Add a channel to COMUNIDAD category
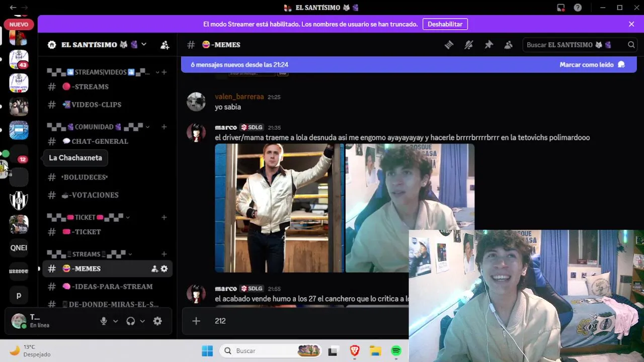Viewport: 644px width, 362px height. point(164,127)
